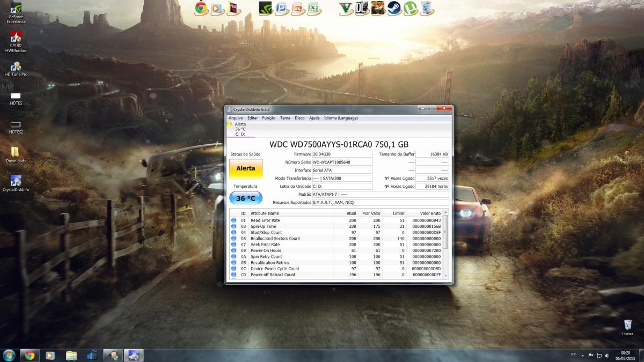Select the Device Power Cycle Count row
The height and width of the screenshot is (362, 644).
336,269
